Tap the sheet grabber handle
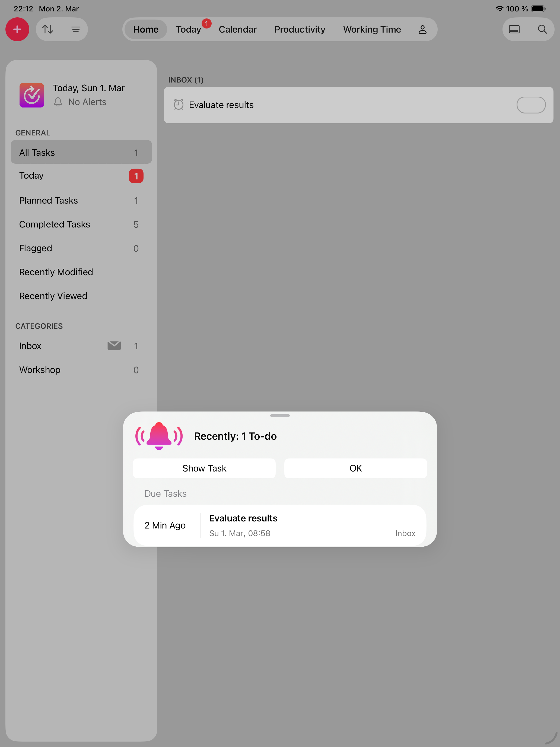This screenshot has width=560, height=747. tap(280, 415)
